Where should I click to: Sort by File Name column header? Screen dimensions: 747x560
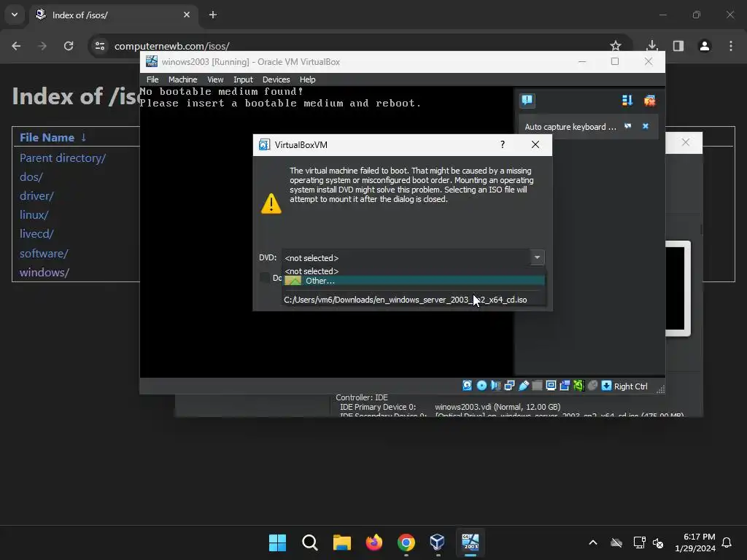tap(47, 137)
